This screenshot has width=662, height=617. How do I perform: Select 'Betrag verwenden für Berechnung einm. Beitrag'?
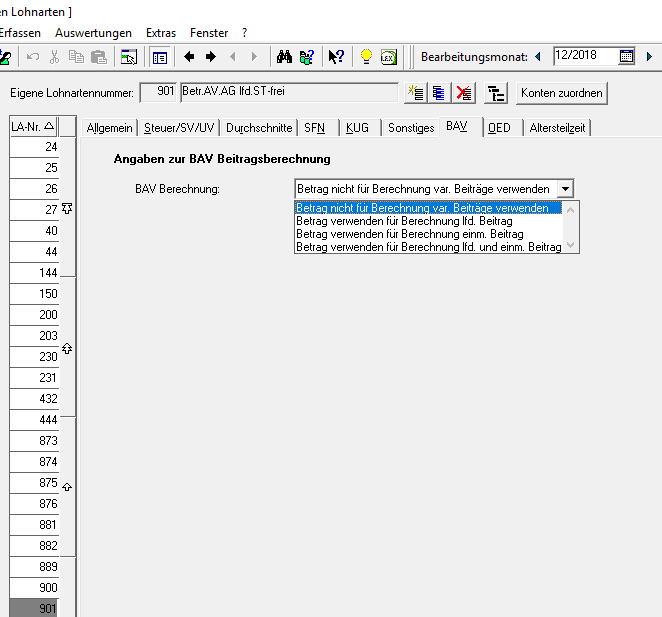click(x=428, y=234)
